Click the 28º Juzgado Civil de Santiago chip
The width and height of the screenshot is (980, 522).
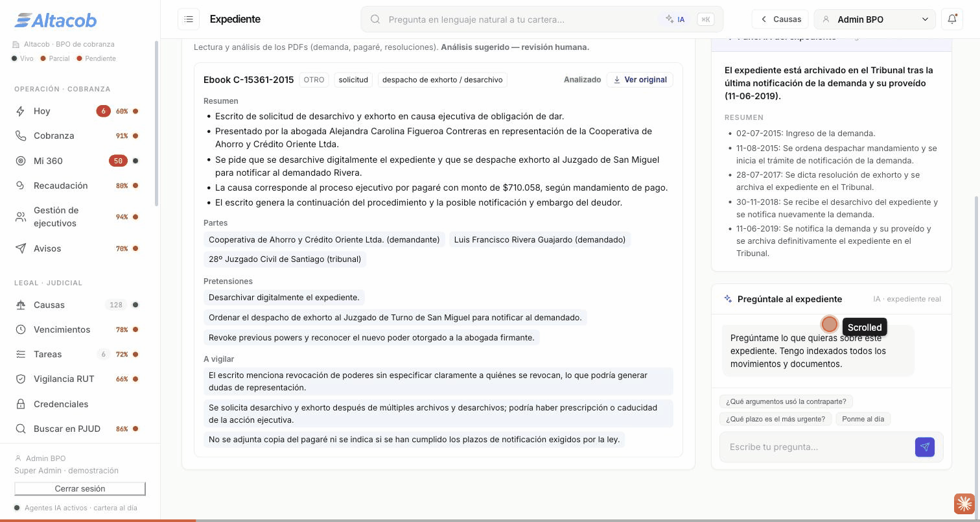coord(285,259)
